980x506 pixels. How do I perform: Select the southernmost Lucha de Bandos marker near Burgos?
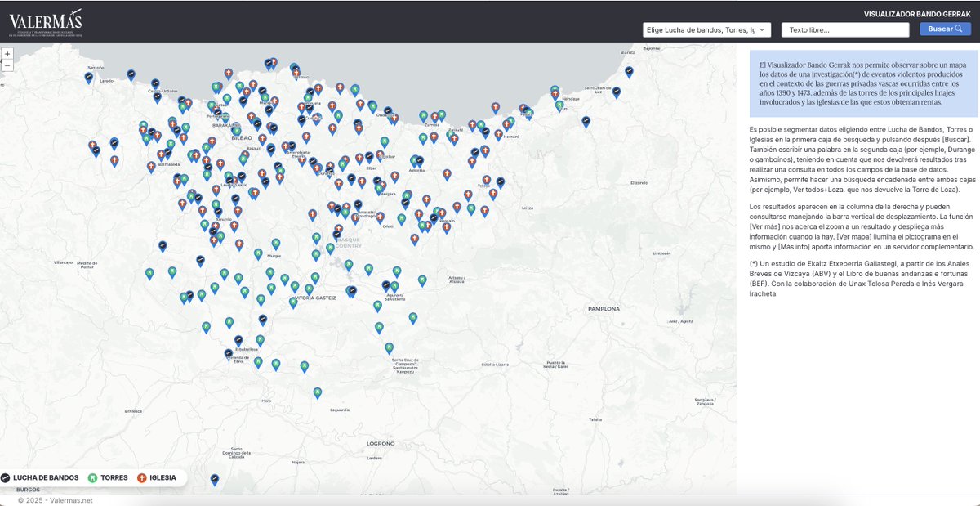pos(215,480)
